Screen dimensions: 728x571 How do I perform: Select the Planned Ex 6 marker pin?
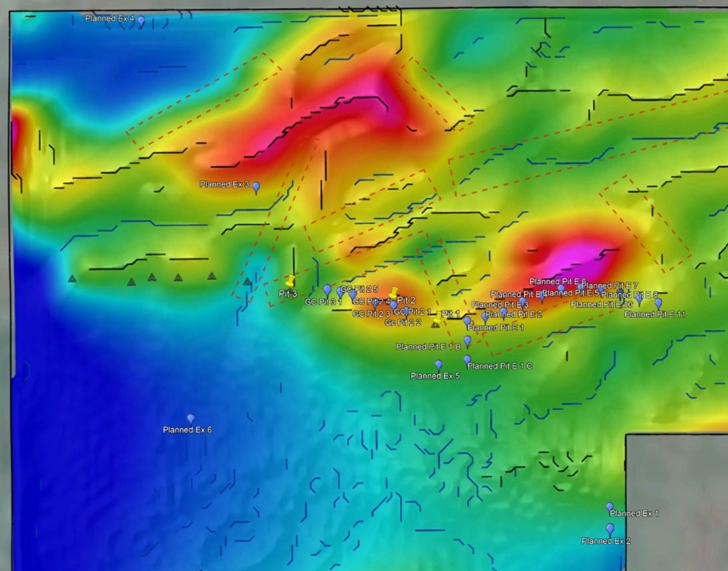tap(191, 418)
